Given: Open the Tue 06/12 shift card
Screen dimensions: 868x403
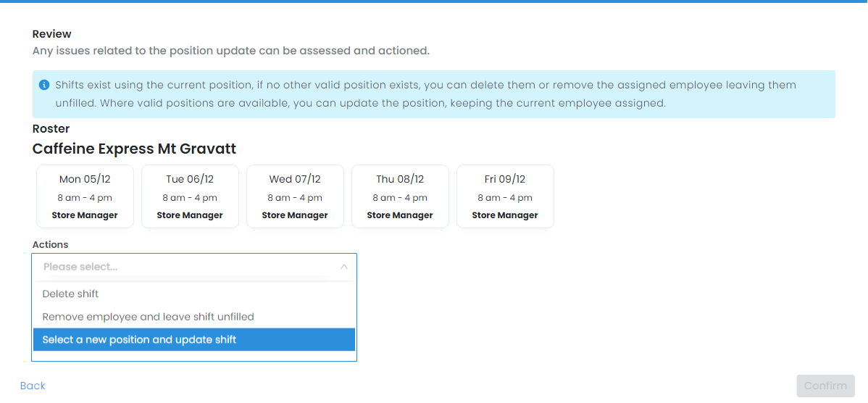Looking at the screenshot, I should (190, 196).
